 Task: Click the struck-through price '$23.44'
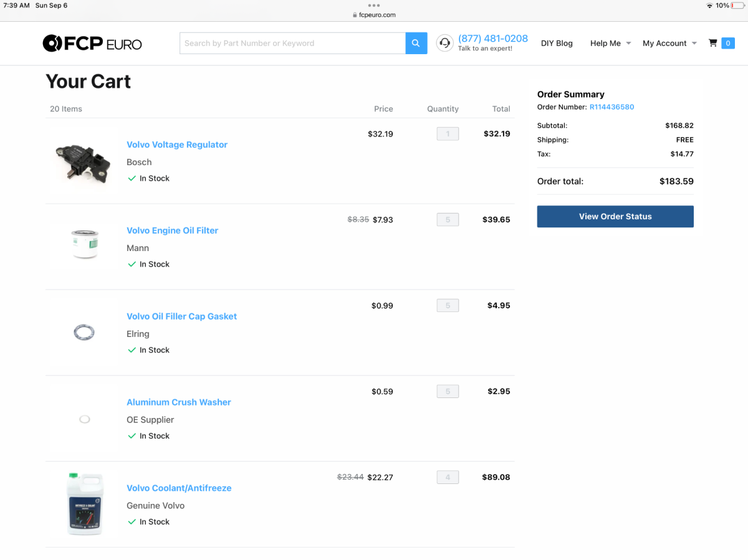coord(350,477)
